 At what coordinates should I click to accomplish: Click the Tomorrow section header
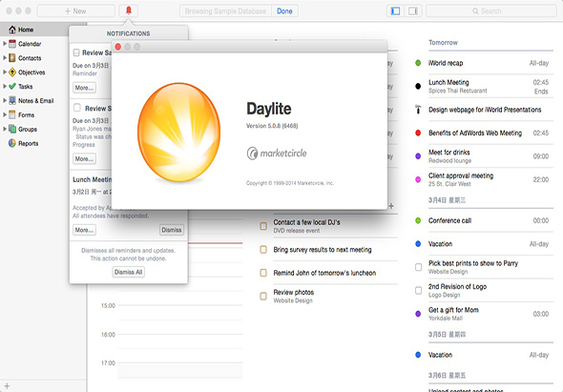point(443,42)
